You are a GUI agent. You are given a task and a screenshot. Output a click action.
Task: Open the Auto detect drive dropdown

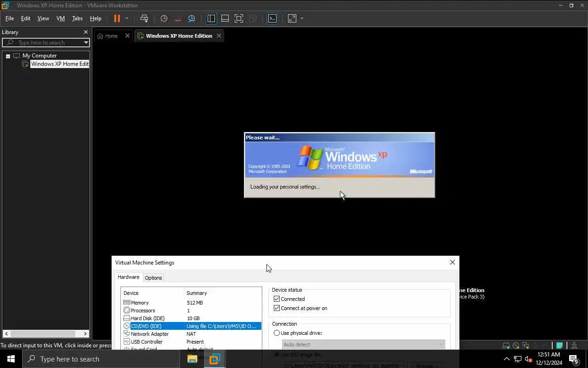pos(363,345)
